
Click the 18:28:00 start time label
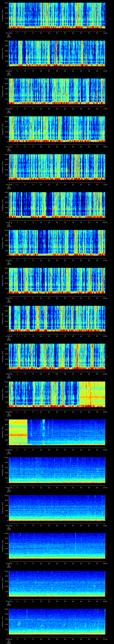coord(9,563)
